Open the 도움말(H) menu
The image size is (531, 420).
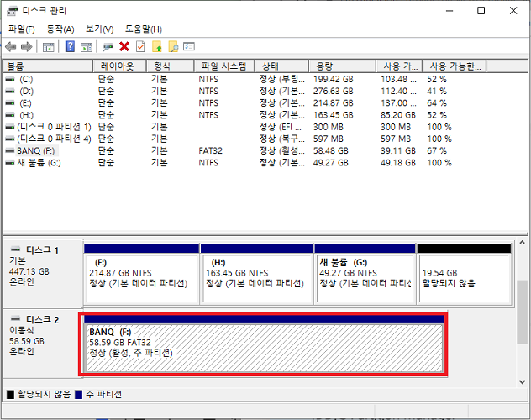143,29
